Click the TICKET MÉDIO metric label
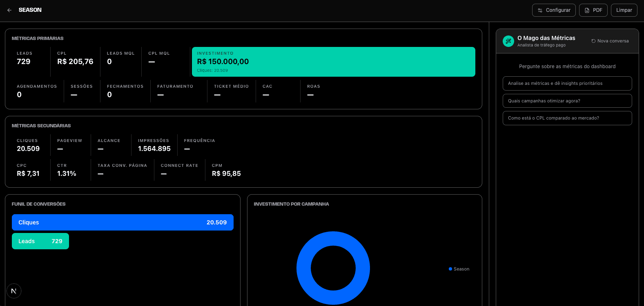Screen dimensions: 644x306 point(231,86)
